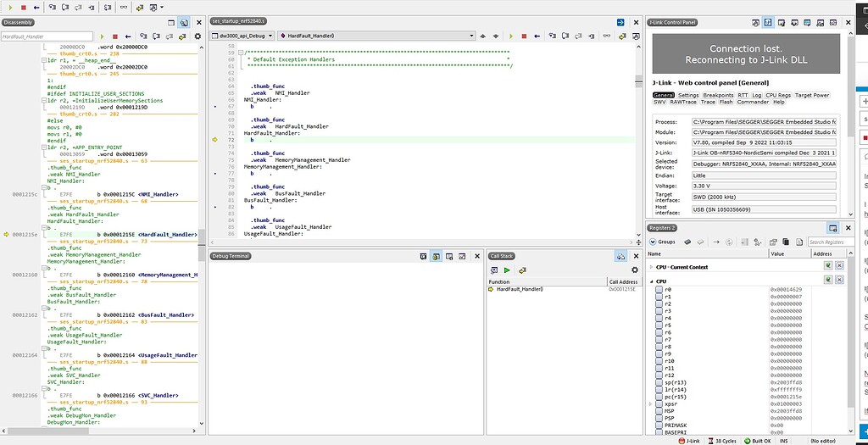Click the green check icon in CPU row

(827, 281)
